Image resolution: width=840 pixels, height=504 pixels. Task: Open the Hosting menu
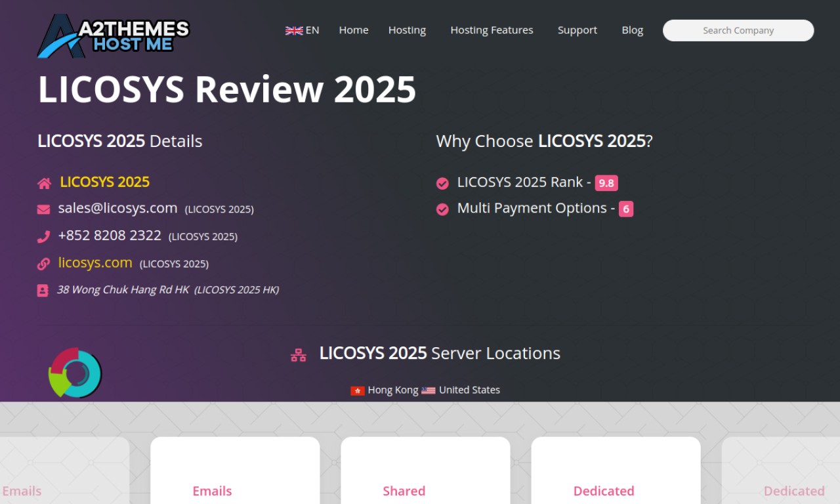407,30
